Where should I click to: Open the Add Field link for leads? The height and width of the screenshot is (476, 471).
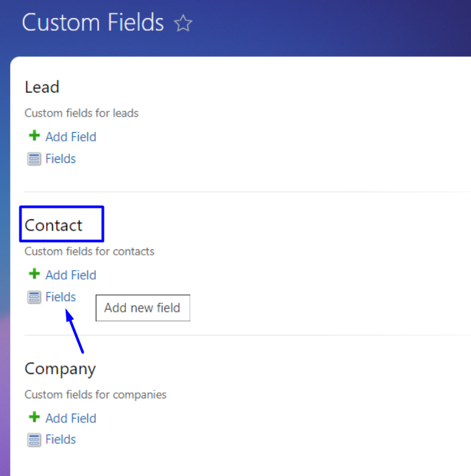(x=70, y=137)
